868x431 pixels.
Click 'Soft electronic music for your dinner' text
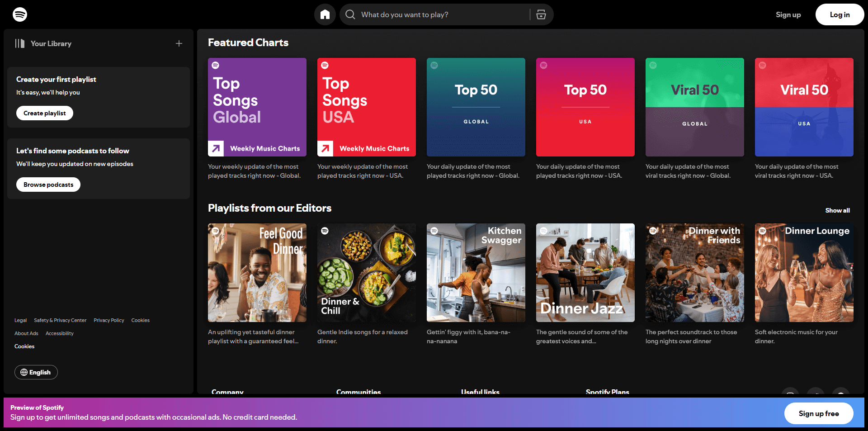796,336
